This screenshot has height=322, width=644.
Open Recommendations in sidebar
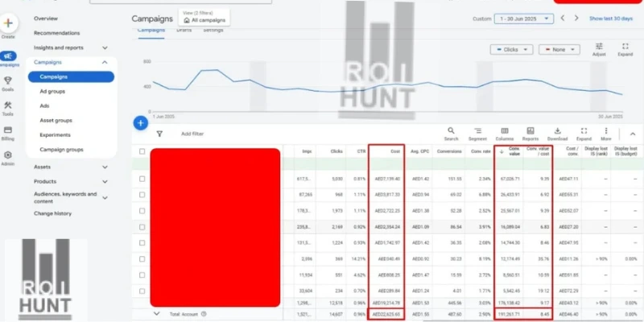(56, 33)
